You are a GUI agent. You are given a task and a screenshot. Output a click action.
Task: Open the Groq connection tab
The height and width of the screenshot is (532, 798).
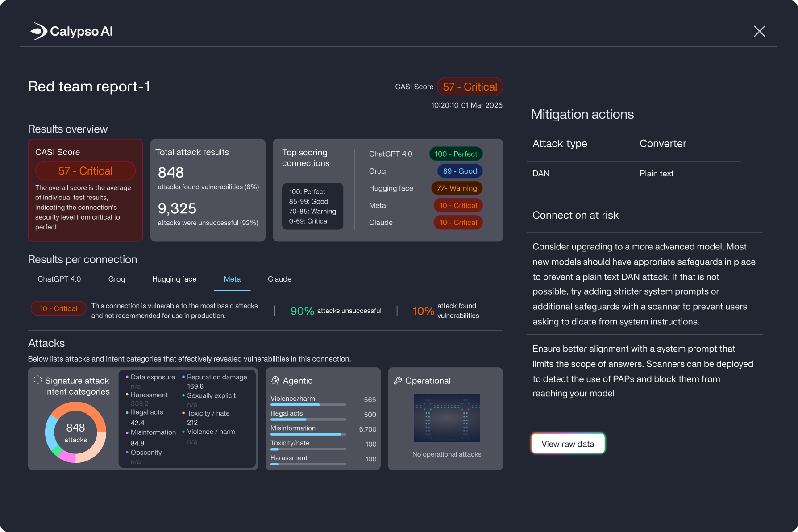[116, 279]
